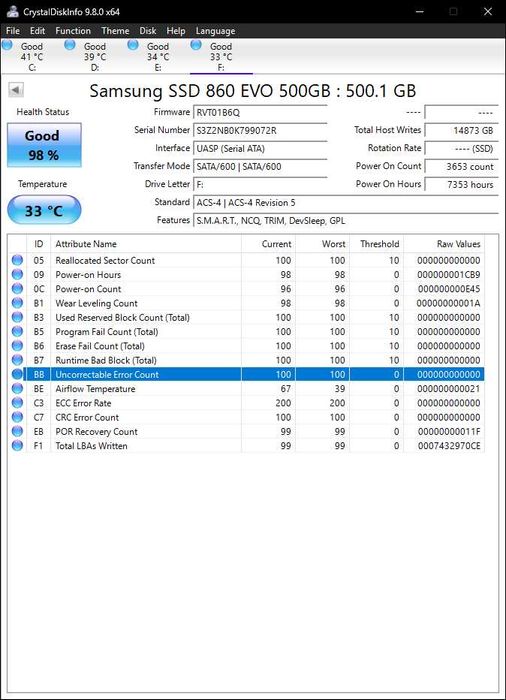The image size is (506, 700).
Task: Click the Drive Letter field F:
Action: pos(260,184)
